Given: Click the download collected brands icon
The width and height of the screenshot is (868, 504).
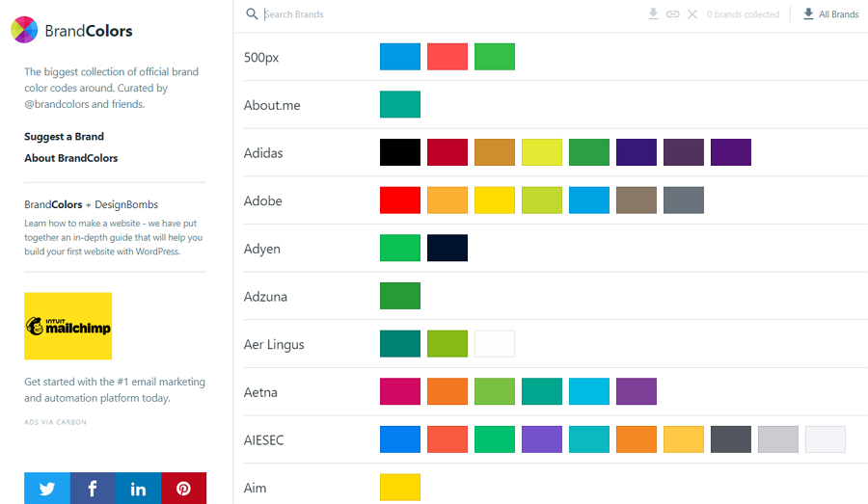Looking at the screenshot, I should point(653,13).
